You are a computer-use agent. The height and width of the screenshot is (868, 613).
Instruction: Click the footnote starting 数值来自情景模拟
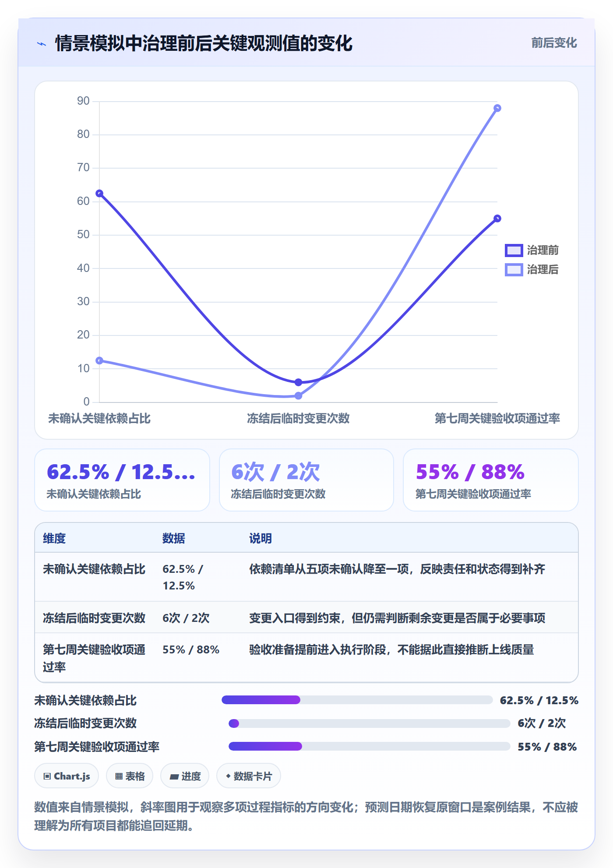[x=306, y=816]
